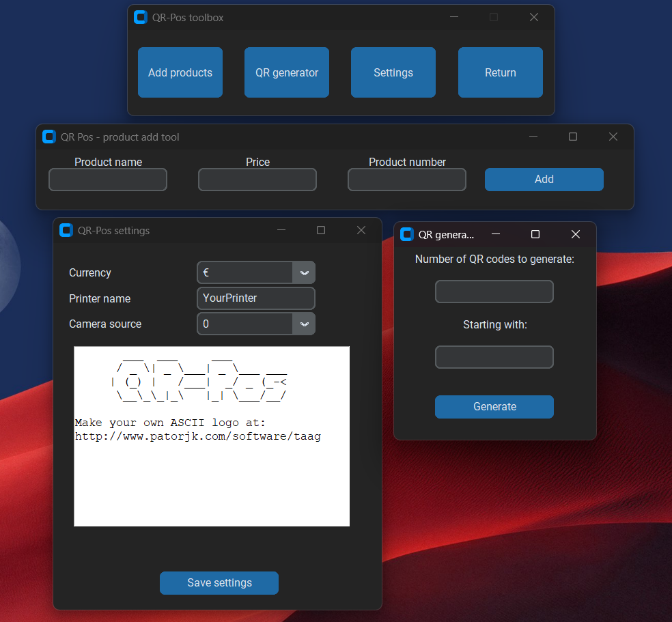Screen dimensions: 672x622
Task: Click the QR-Pos settings window app icon
Action: click(66, 230)
